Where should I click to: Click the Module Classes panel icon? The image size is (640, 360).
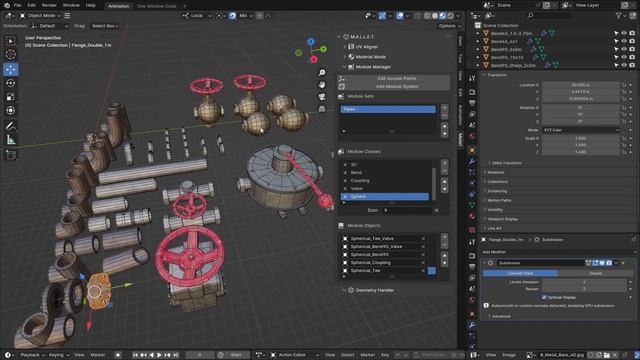(x=341, y=151)
